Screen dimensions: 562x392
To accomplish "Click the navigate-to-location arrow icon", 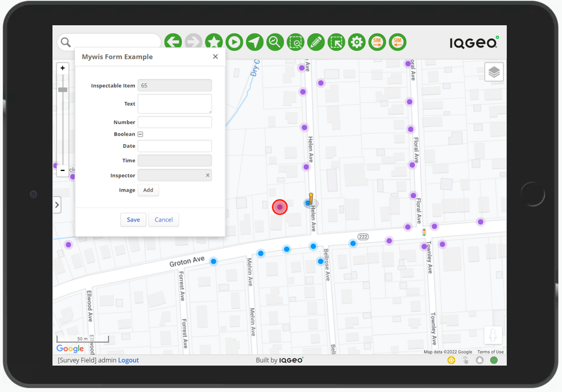I will [x=254, y=42].
